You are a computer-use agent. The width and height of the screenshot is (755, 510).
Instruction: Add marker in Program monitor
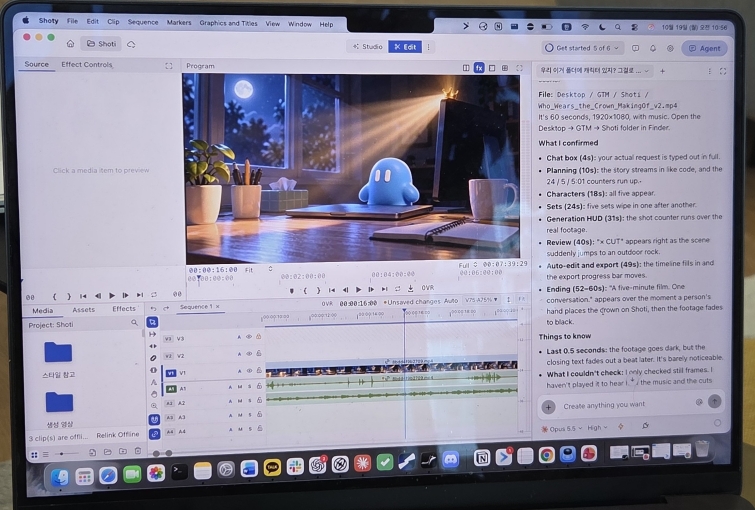[x=291, y=290]
